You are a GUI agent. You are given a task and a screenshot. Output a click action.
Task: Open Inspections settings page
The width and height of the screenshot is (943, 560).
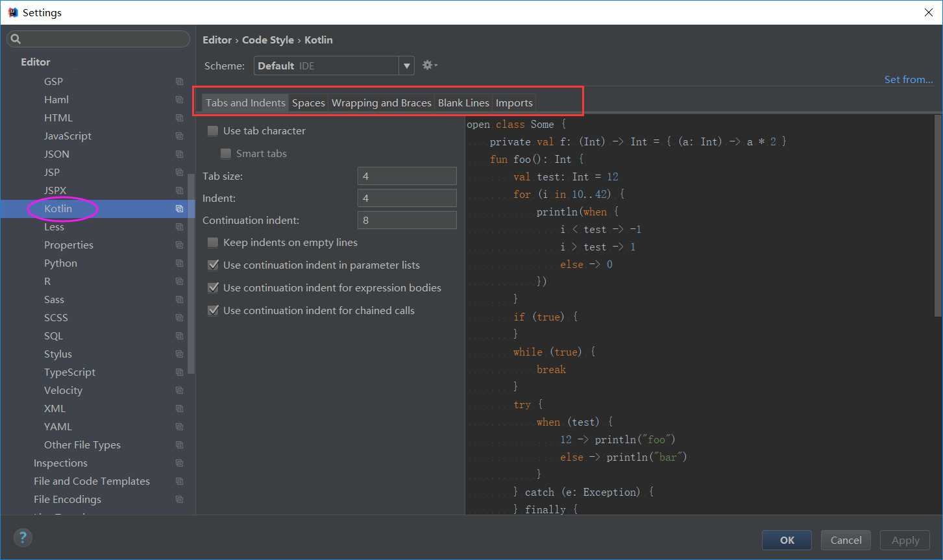coord(60,463)
